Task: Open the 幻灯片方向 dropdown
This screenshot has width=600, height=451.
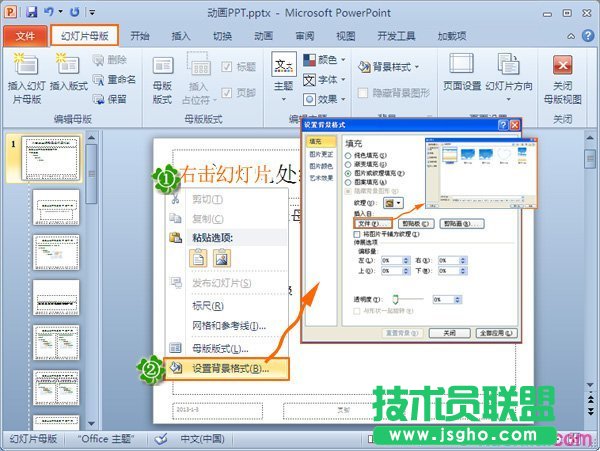Action: 508,99
